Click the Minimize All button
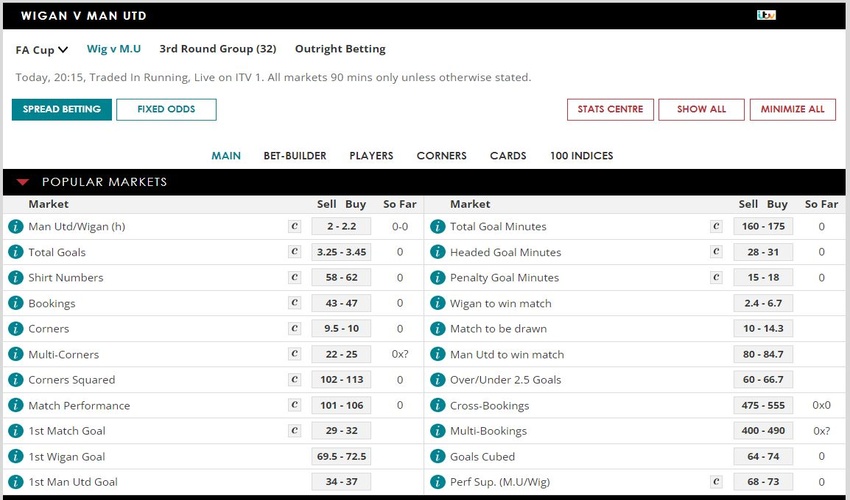The image size is (850, 500). coord(793,109)
